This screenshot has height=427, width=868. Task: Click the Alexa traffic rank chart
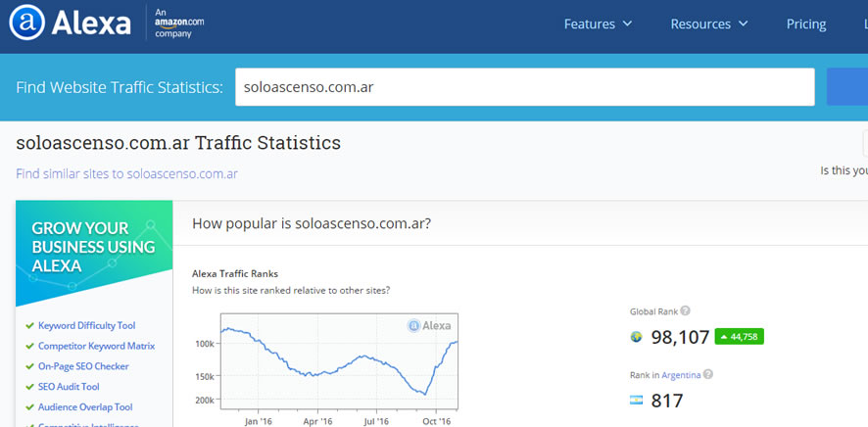339,361
